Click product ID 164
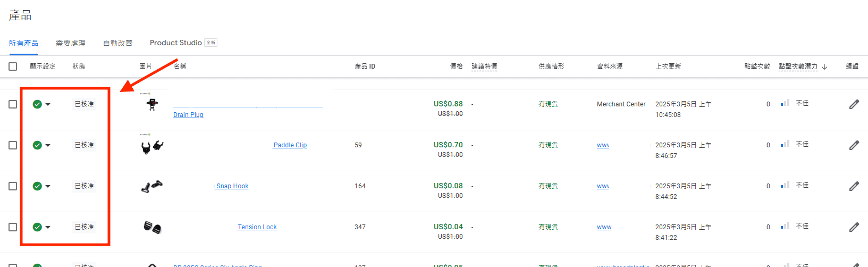Viewport: 868px width, 267px height. (x=360, y=186)
